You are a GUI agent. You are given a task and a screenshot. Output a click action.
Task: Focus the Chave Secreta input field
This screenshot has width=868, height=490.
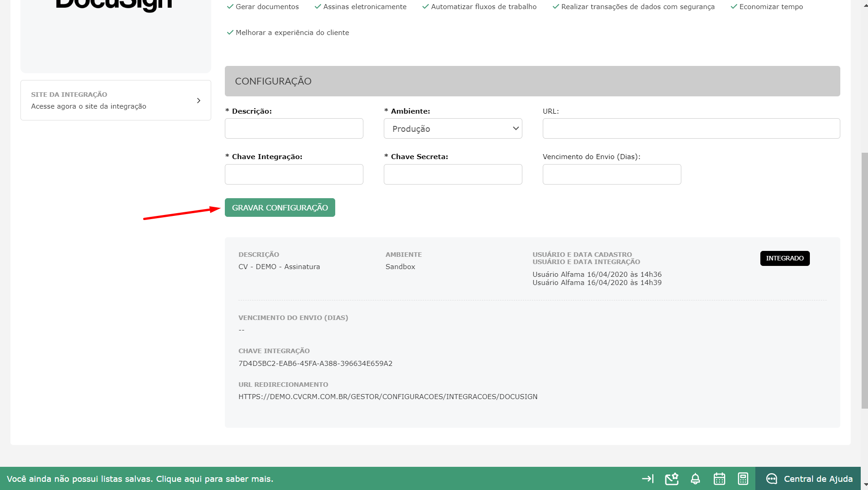453,174
